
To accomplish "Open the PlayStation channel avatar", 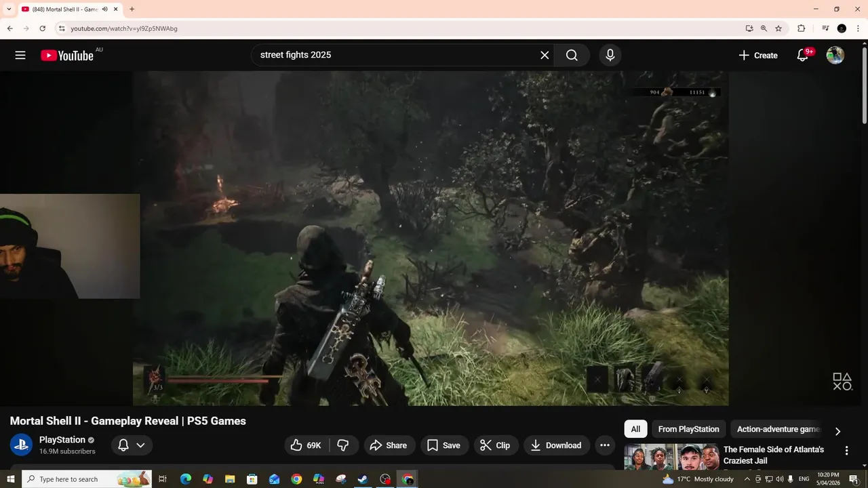I will click(21, 445).
